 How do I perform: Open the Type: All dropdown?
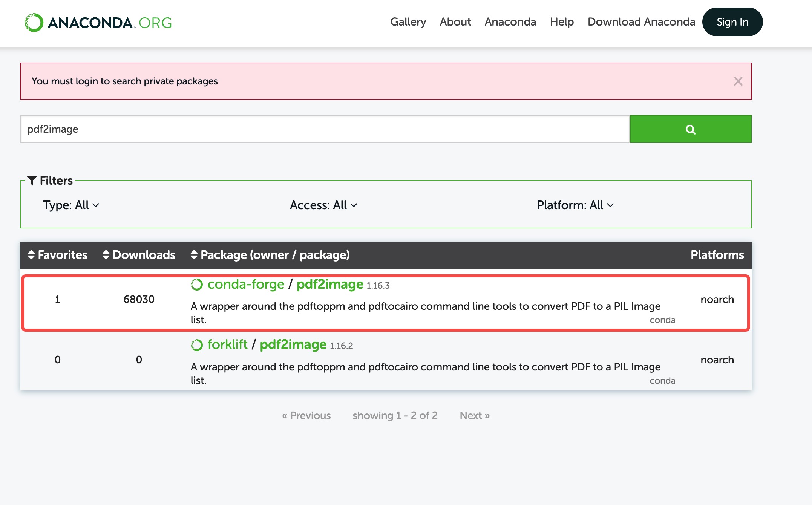(x=71, y=205)
